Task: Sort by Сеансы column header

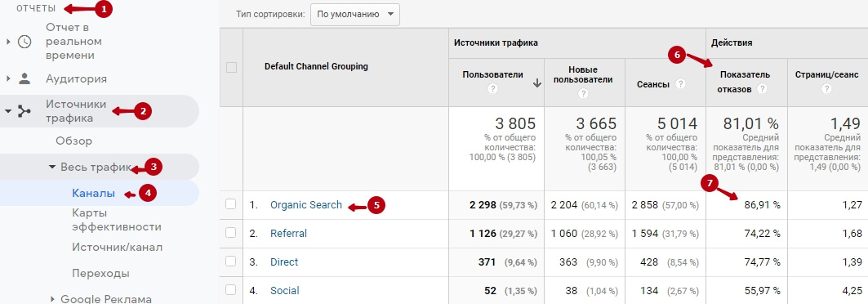Action: tap(654, 84)
